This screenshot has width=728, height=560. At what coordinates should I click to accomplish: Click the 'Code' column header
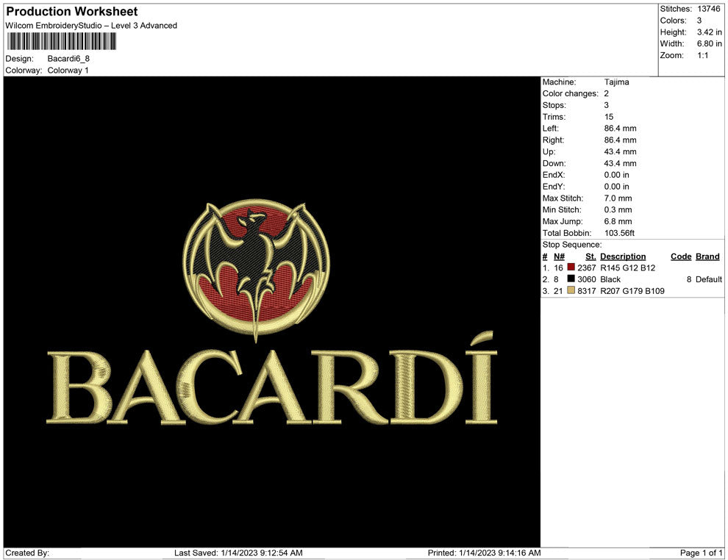click(x=681, y=256)
